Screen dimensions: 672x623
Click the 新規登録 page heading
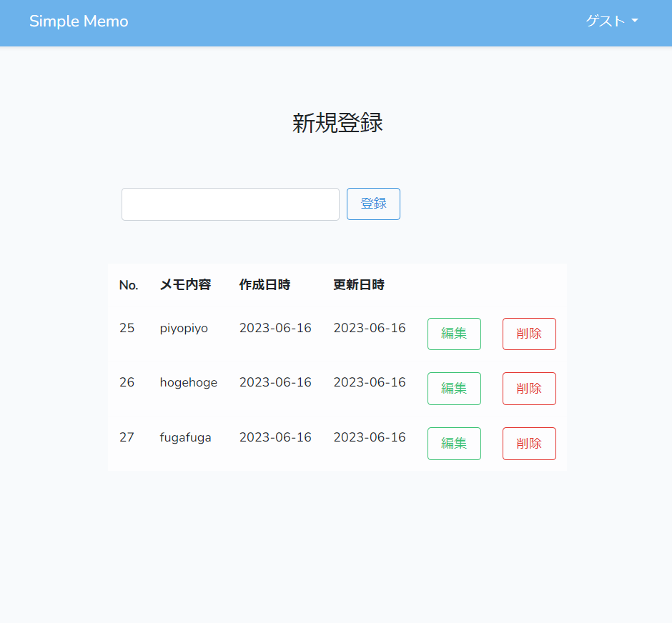pos(336,123)
